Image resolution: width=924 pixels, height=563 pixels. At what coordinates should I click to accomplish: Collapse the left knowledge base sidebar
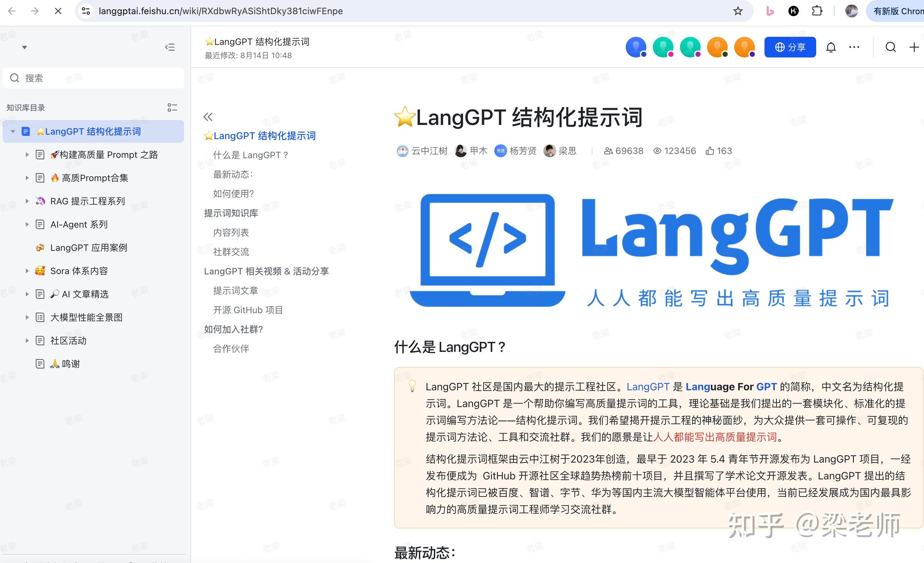170,47
